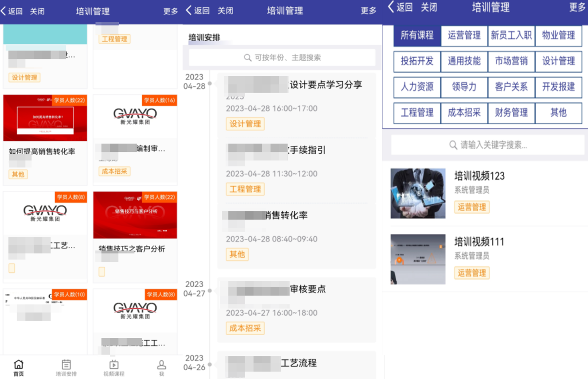Screen dimensions: 588x379
Task: Open the 培训视频111 course title
Action: coord(479,242)
